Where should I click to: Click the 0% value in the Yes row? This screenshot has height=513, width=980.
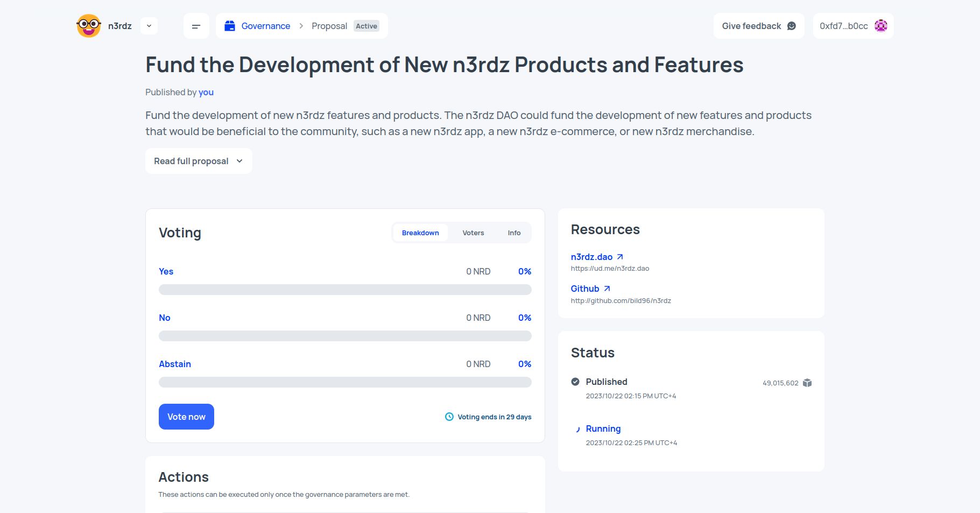pos(525,271)
